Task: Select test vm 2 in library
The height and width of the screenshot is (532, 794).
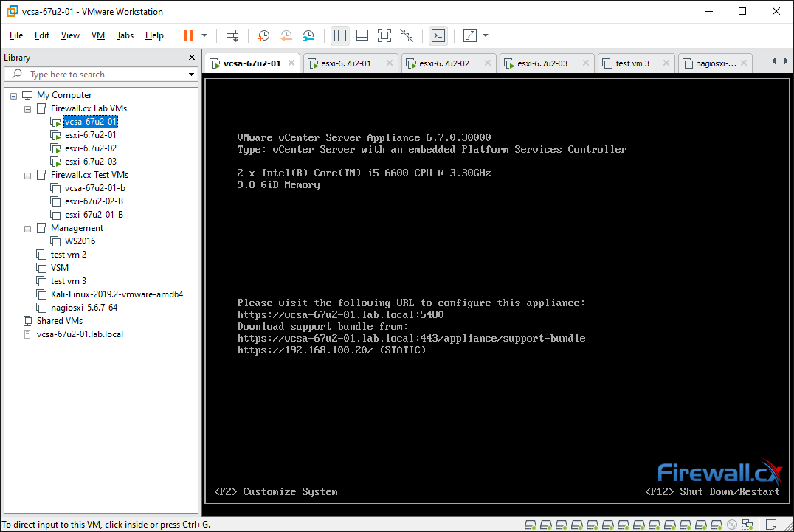Action: [x=69, y=254]
